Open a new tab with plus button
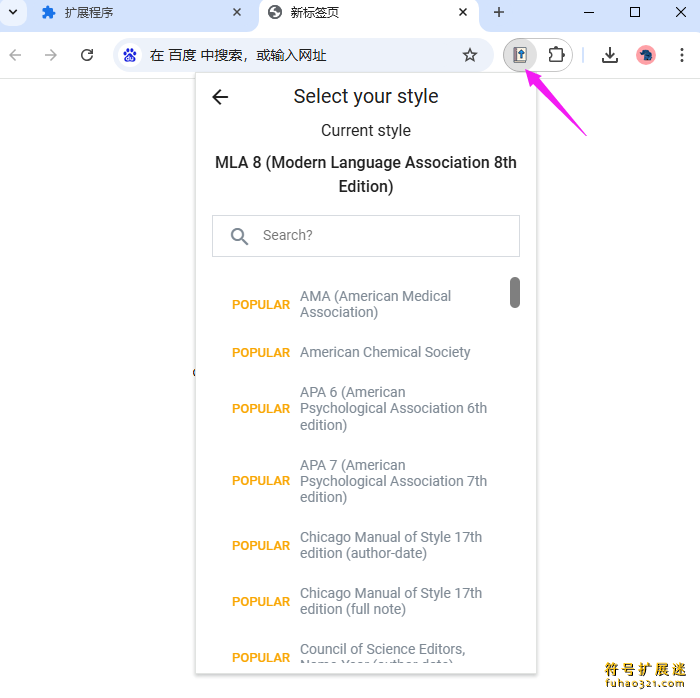 (x=499, y=12)
